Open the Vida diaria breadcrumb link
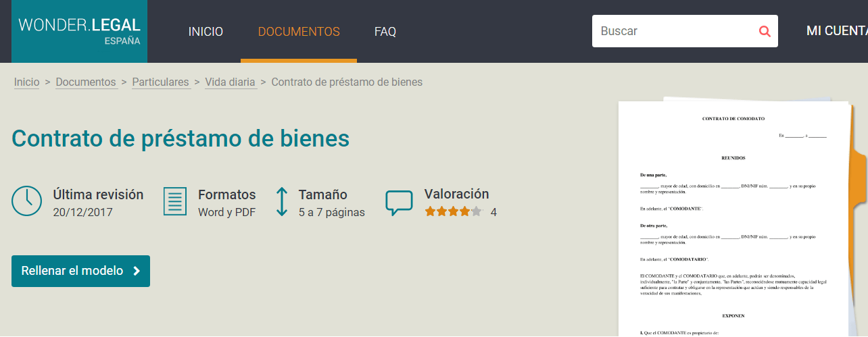Screen dimensions: 868x337 231,82
